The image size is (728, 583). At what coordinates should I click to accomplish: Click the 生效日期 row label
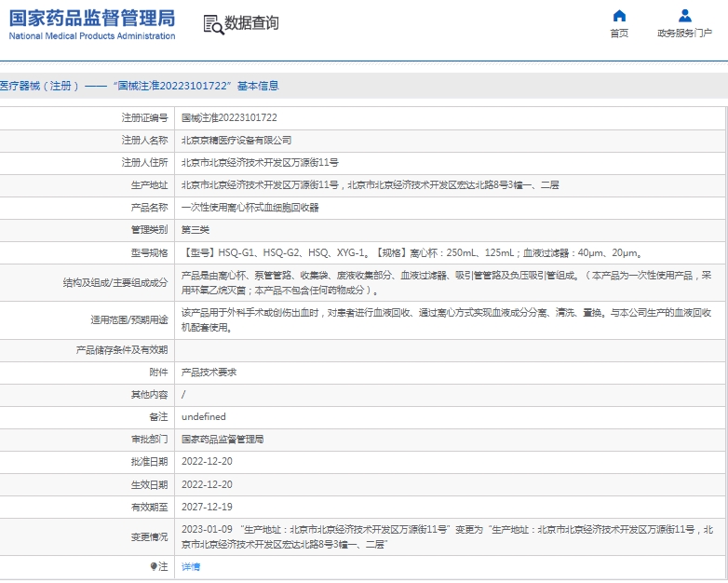(149, 485)
